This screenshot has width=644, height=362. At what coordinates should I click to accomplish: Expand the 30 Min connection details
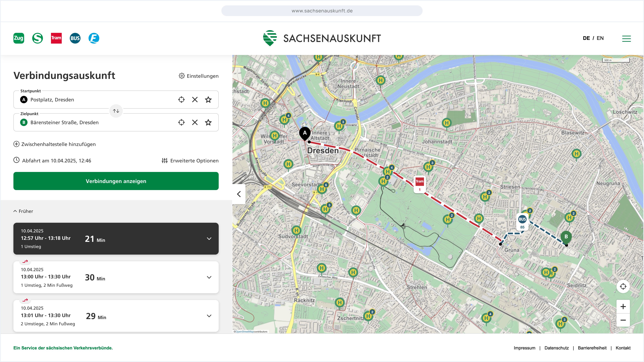[209, 277]
